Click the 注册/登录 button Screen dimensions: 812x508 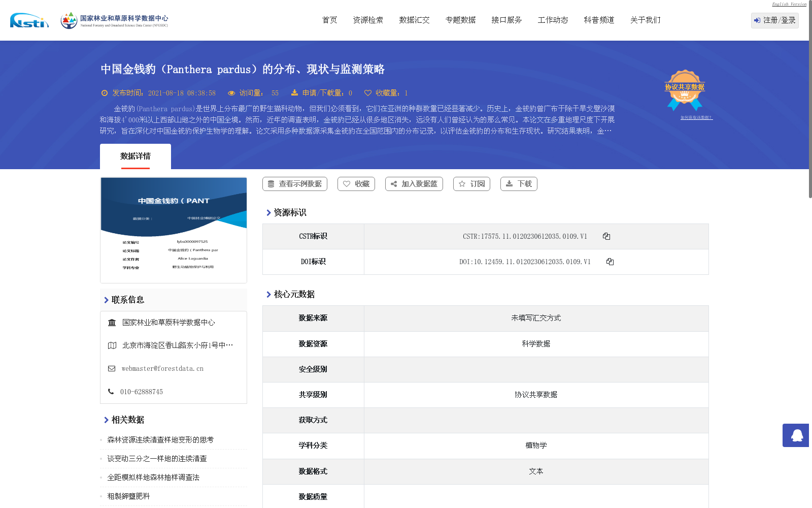774,20
